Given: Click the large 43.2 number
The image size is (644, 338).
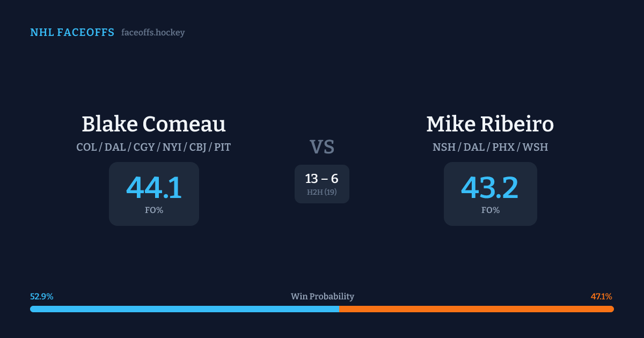Looking at the screenshot, I should pos(490,188).
